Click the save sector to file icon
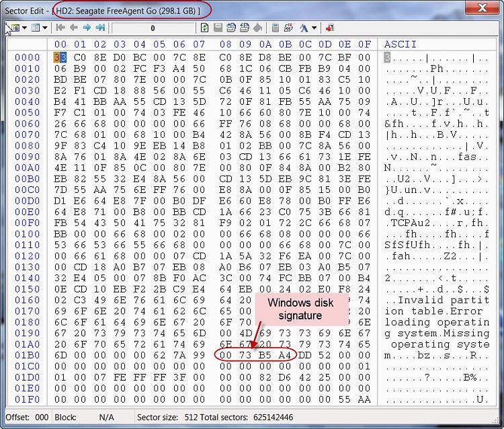Viewport: 504px width, 429px height. [x=230, y=28]
